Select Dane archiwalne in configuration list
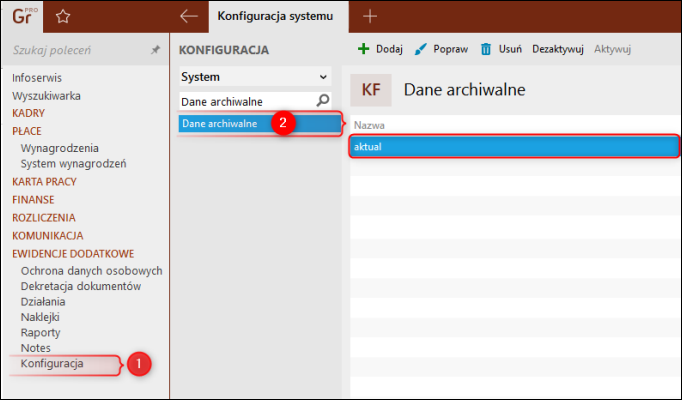Viewport: 682px width, 400px height. pos(260,123)
